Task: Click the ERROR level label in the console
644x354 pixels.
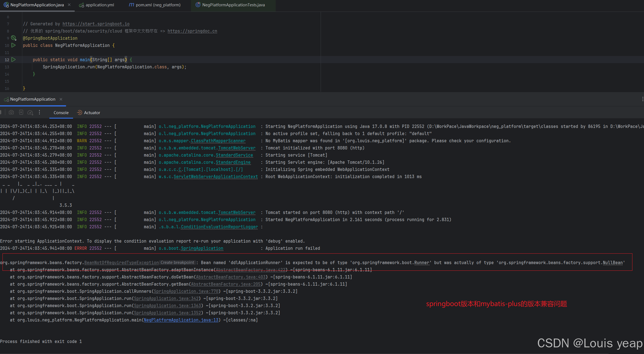Action: [x=80, y=248]
